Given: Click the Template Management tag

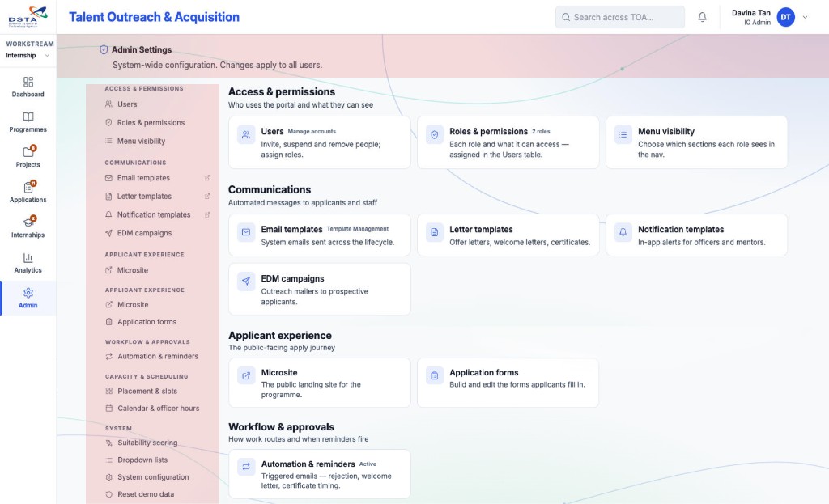Looking at the screenshot, I should click(357, 229).
